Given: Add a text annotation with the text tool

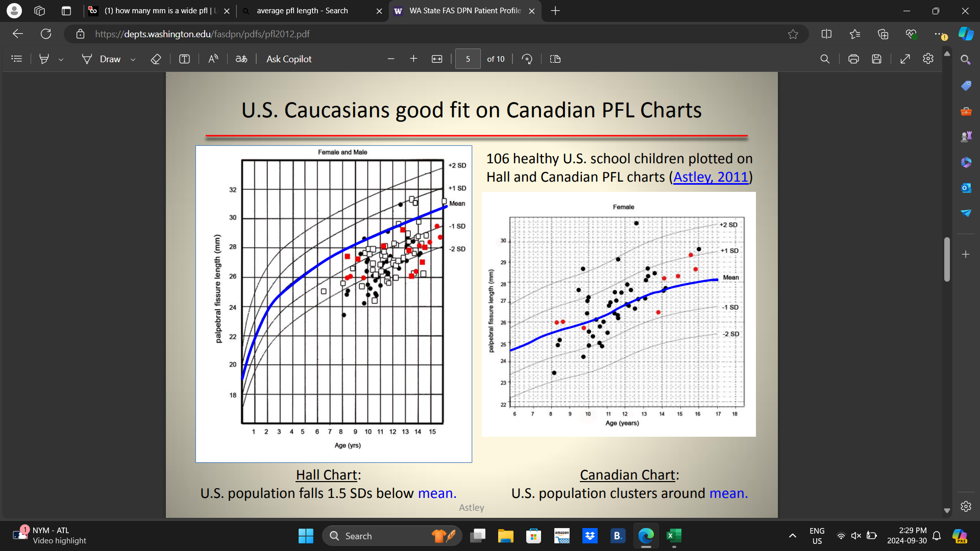Looking at the screenshot, I should (184, 59).
